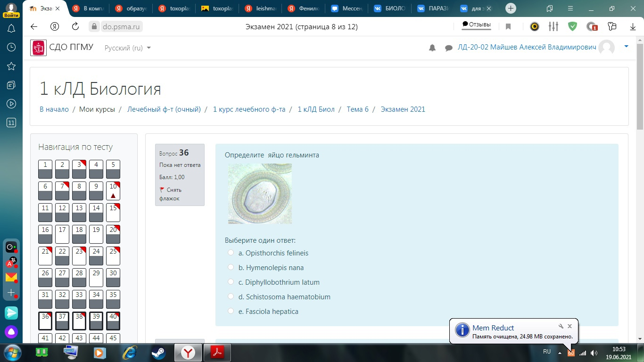Open notifications bell in Yandex sidebar
The image size is (644, 362).
point(11,29)
